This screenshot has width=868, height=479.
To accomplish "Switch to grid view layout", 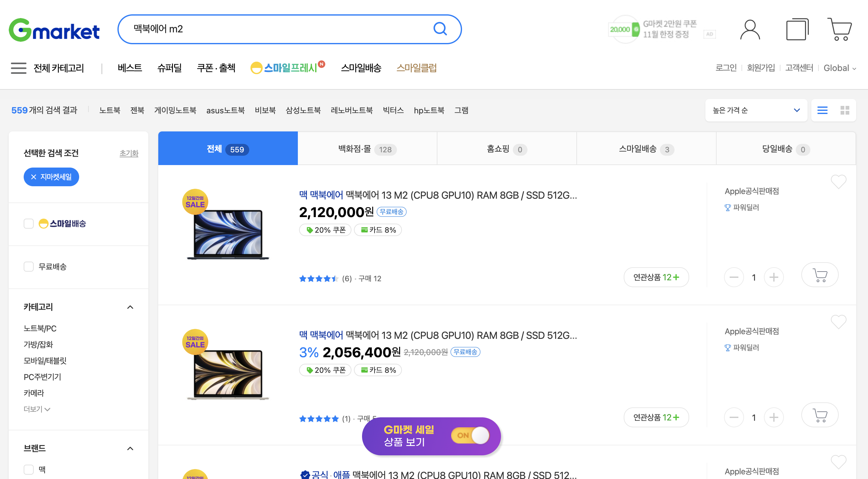I will click(x=845, y=110).
